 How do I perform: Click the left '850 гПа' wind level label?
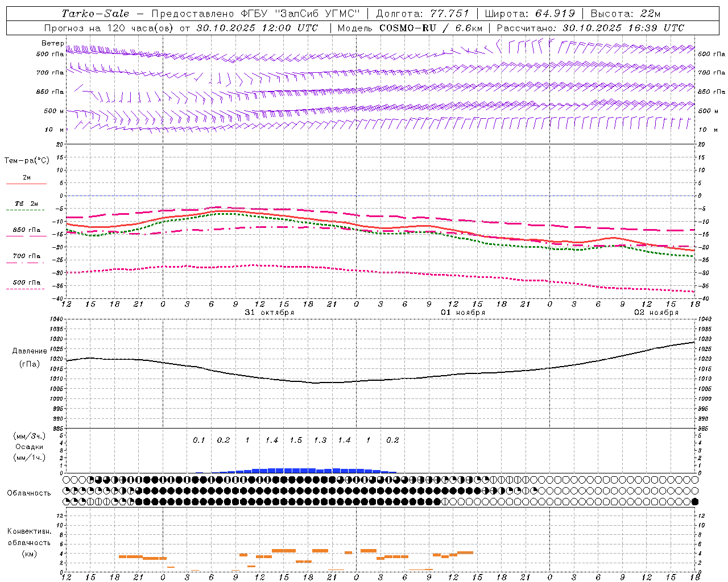tap(50, 92)
